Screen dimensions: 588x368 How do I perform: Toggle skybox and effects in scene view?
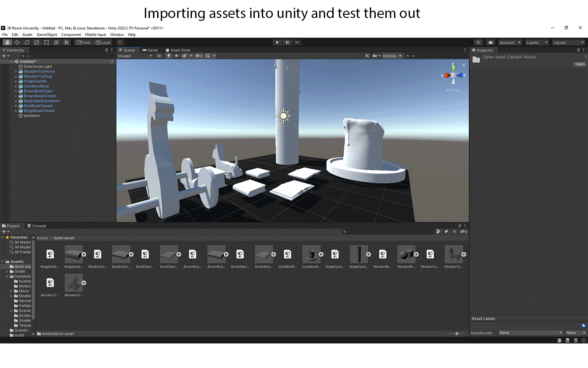(185, 56)
